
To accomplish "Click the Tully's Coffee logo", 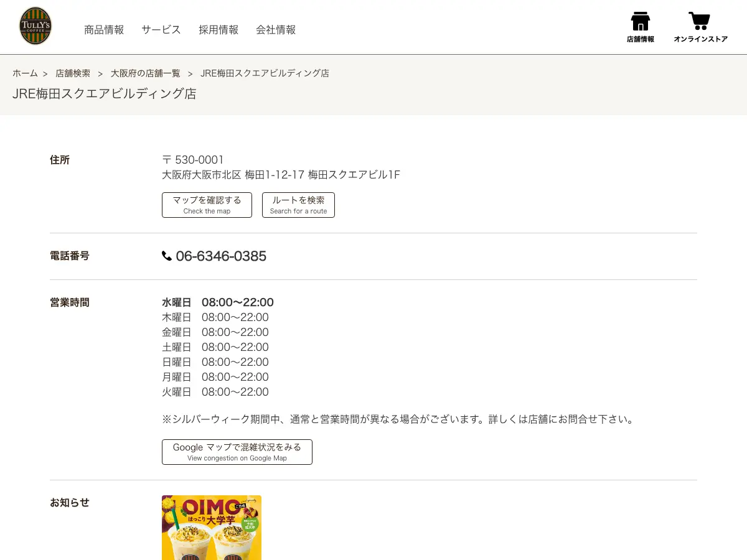I will [x=35, y=26].
